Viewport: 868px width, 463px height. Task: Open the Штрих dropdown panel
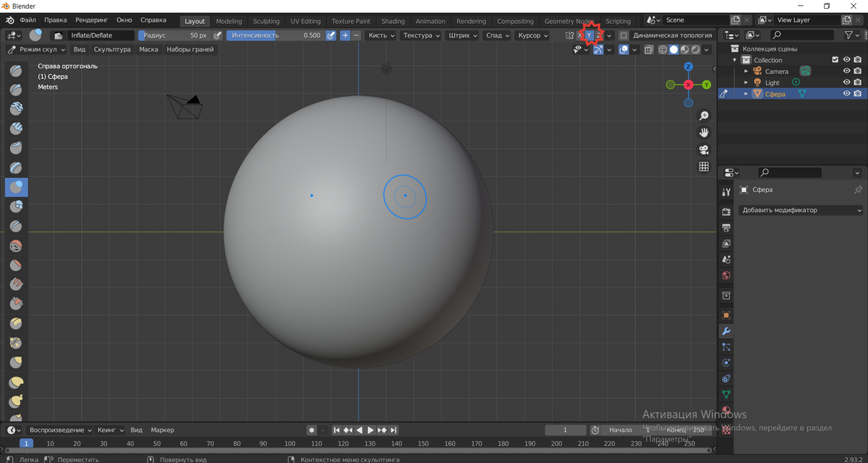[x=463, y=35]
